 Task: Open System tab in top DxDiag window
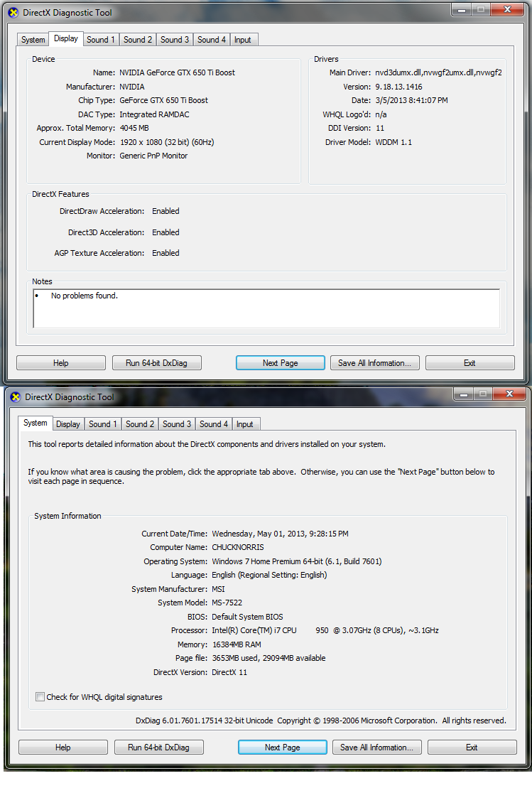pos(33,40)
